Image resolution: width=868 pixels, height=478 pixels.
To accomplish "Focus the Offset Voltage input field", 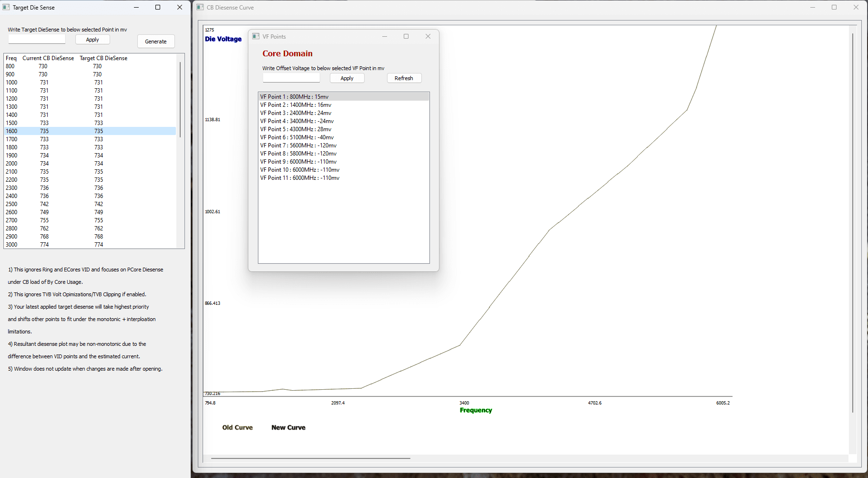I will click(291, 78).
